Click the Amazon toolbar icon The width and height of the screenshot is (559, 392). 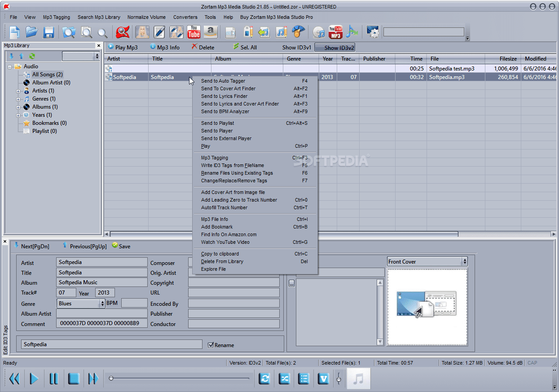[211, 32]
